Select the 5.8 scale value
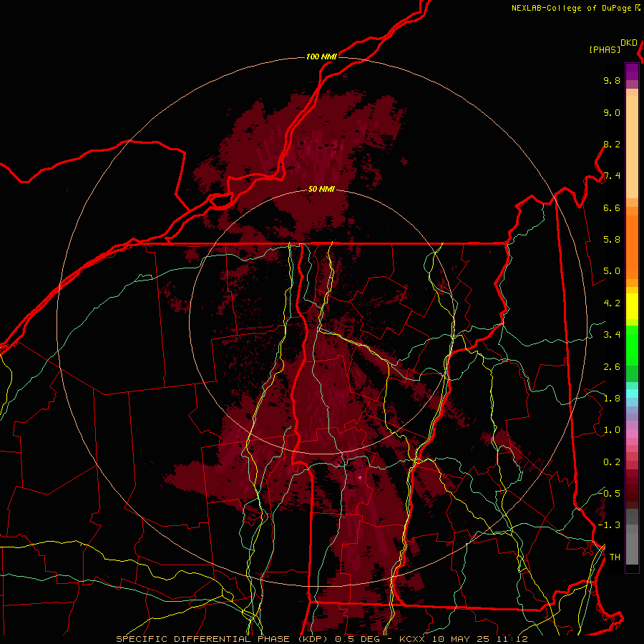The image size is (644, 644). (x=612, y=240)
